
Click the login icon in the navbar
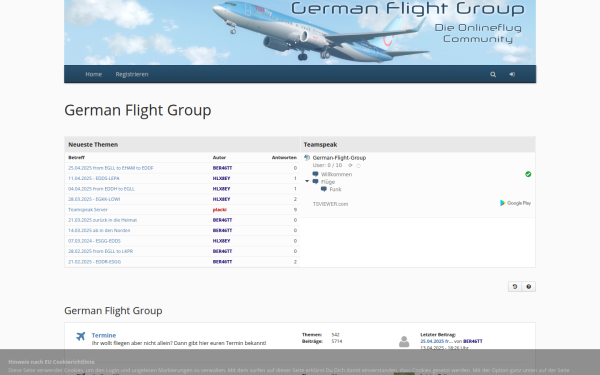[x=512, y=74]
